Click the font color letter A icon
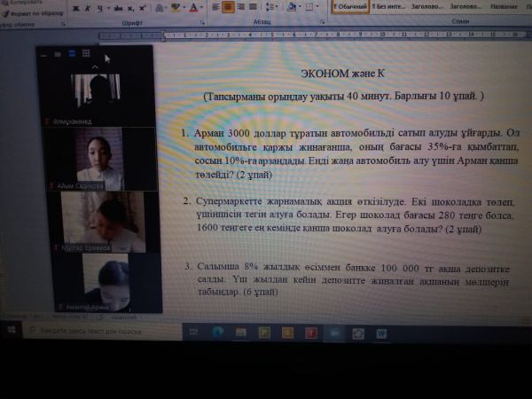This screenshot has width=532, height=399. (193, 7)
